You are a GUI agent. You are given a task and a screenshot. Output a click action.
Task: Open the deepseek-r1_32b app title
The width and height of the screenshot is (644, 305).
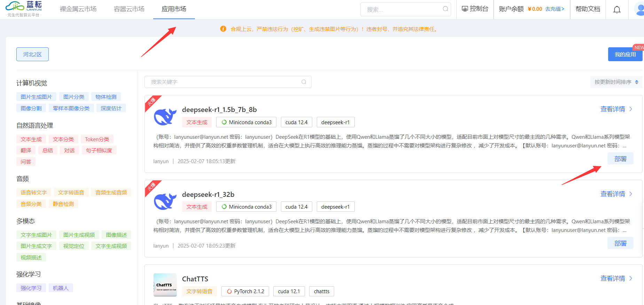pyautogui.click(x=208, y=194)
